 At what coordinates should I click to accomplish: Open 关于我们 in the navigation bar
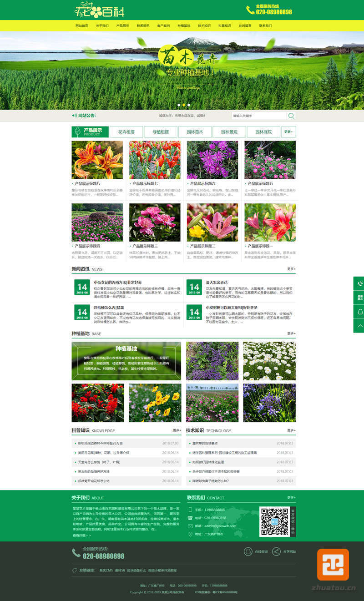pos(102,26)
